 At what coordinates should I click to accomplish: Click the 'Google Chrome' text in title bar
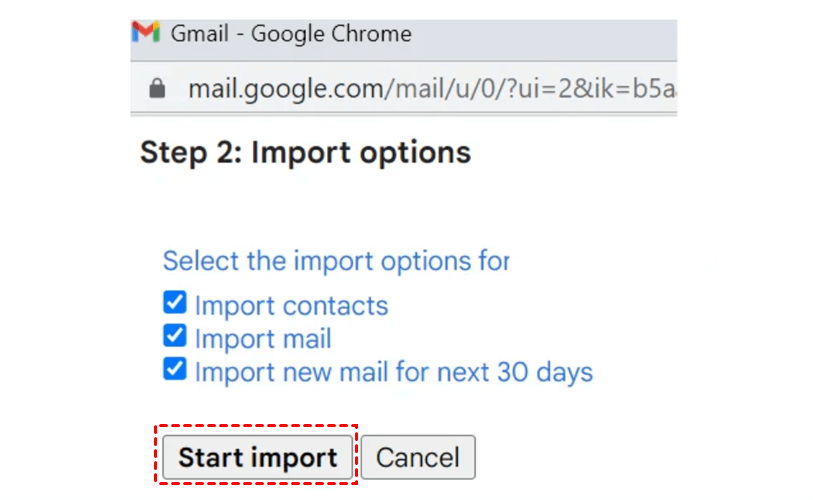(x=331, y=33)
